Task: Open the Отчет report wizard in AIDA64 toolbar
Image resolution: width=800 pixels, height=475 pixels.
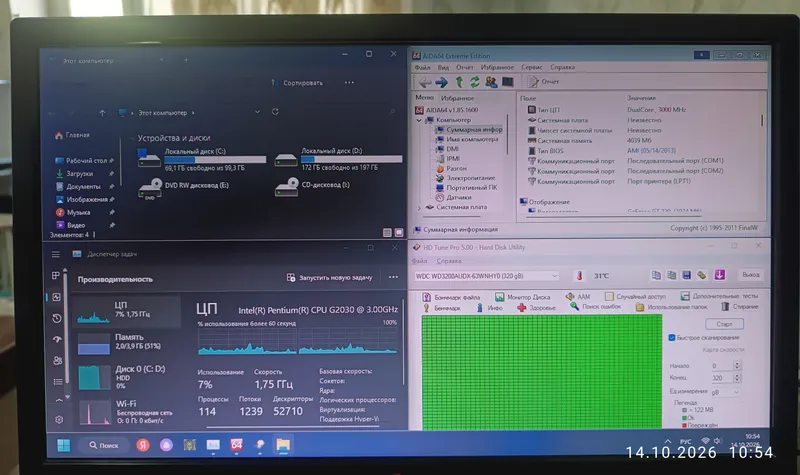Action: (543, 82)
